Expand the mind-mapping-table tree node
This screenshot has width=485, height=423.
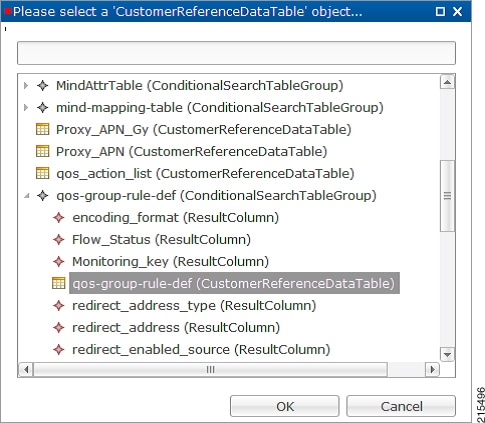(26, 108)
